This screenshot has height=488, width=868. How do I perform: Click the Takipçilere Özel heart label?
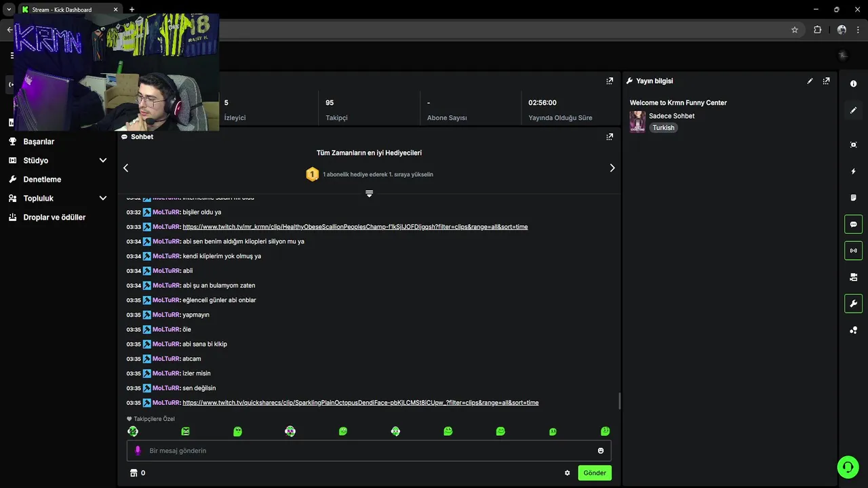point(151,419)
